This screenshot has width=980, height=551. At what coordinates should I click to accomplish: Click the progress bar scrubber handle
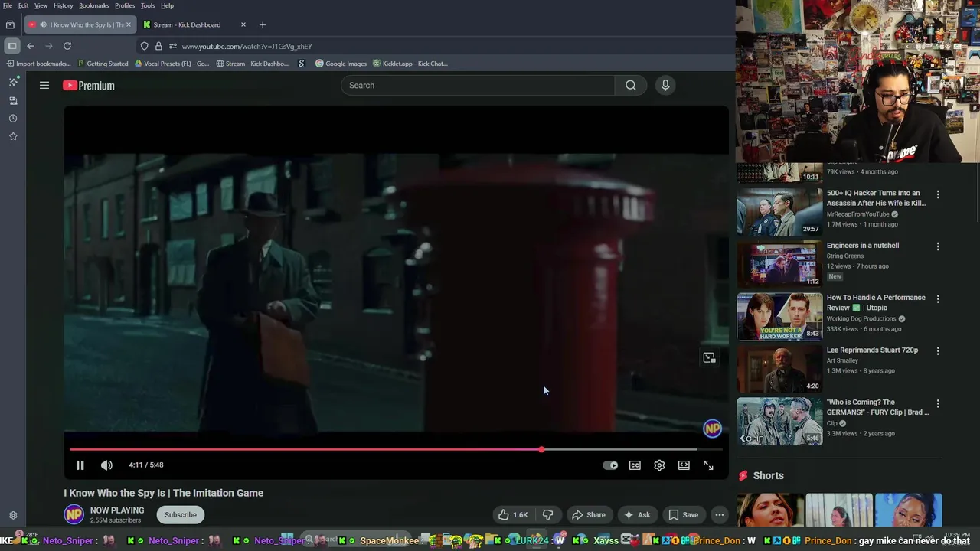coord(541,449)
